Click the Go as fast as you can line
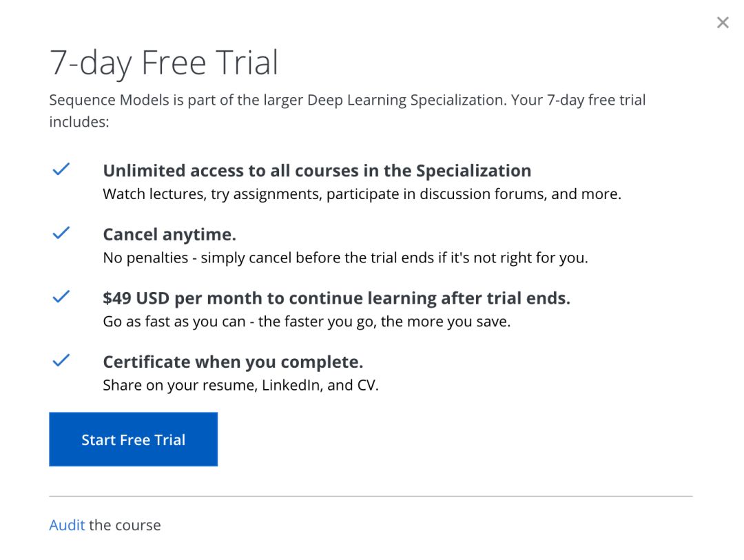This screenshot has width=744, height=560. click(x=307, y=322)
